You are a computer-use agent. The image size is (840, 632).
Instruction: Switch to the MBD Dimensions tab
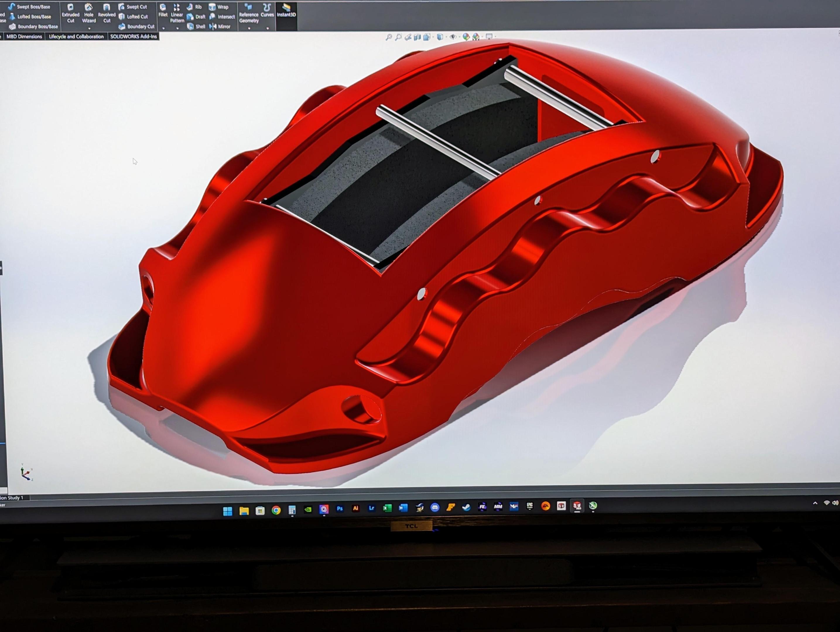coord(24,37)
